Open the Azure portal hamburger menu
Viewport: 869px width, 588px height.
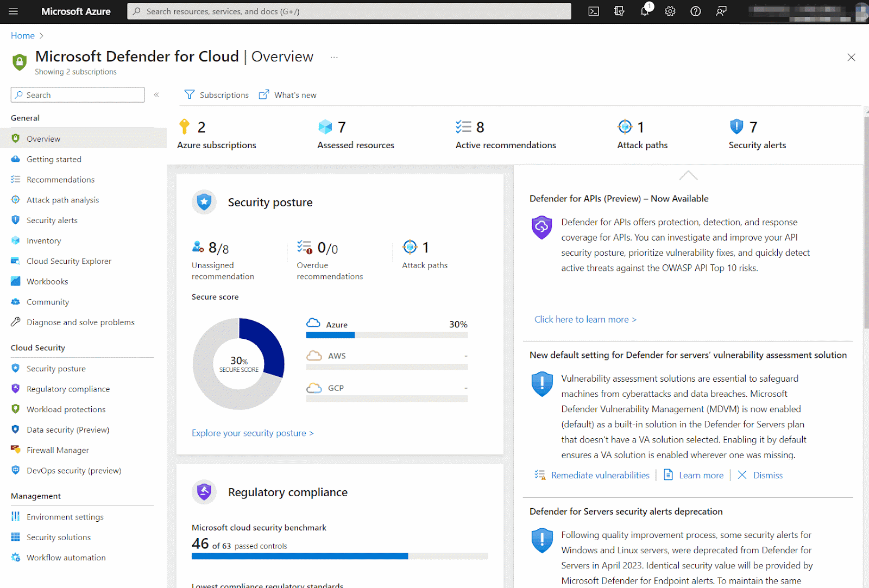(14, 11)
